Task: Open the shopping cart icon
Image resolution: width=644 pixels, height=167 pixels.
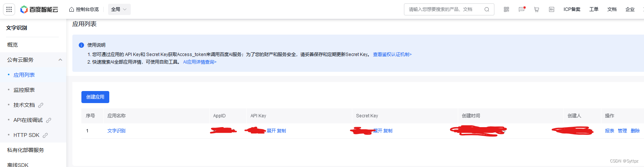Action: (x=537, y=9)
